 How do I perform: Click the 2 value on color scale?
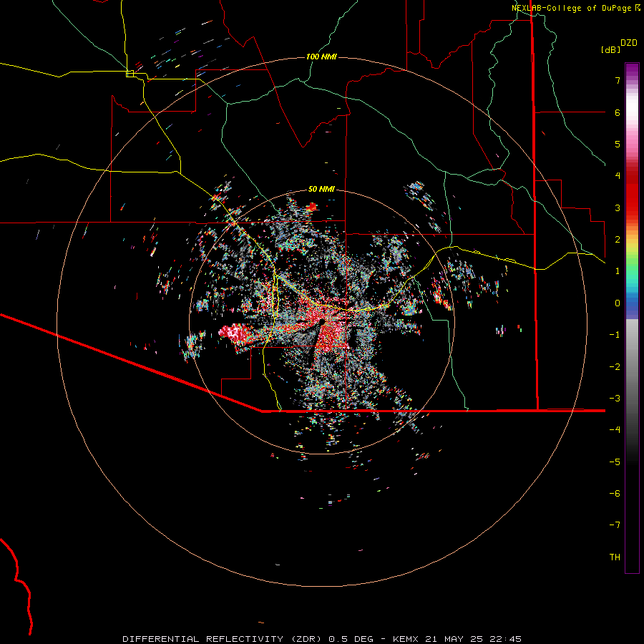(x=618, y=240)
